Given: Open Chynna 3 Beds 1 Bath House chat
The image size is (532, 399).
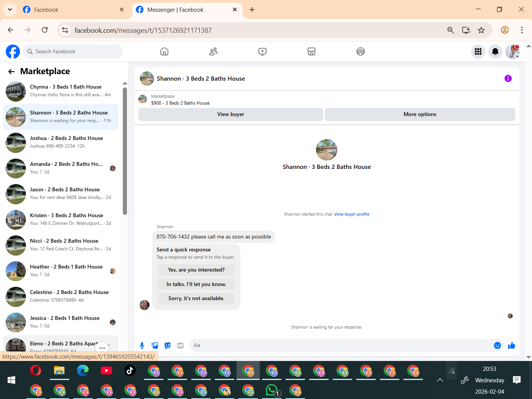Looking at the screenshot, I should pos(61,91).
